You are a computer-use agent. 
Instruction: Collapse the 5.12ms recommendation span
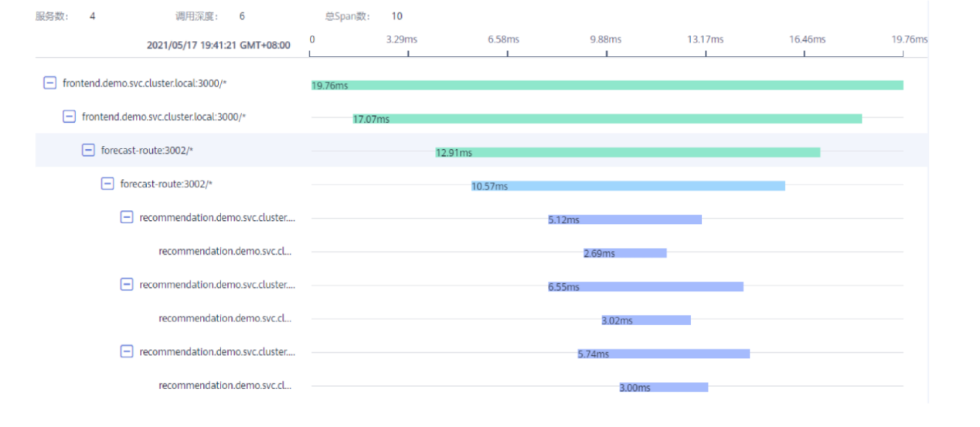127,218
